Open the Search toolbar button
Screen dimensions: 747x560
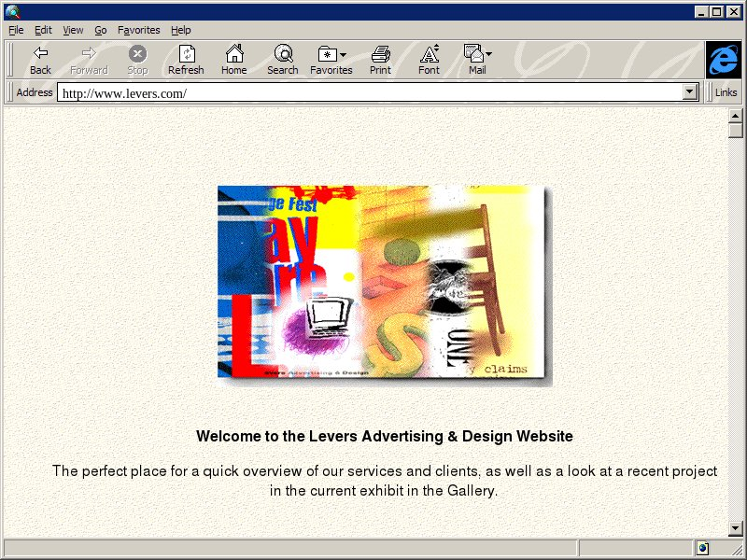click(282, 60)
